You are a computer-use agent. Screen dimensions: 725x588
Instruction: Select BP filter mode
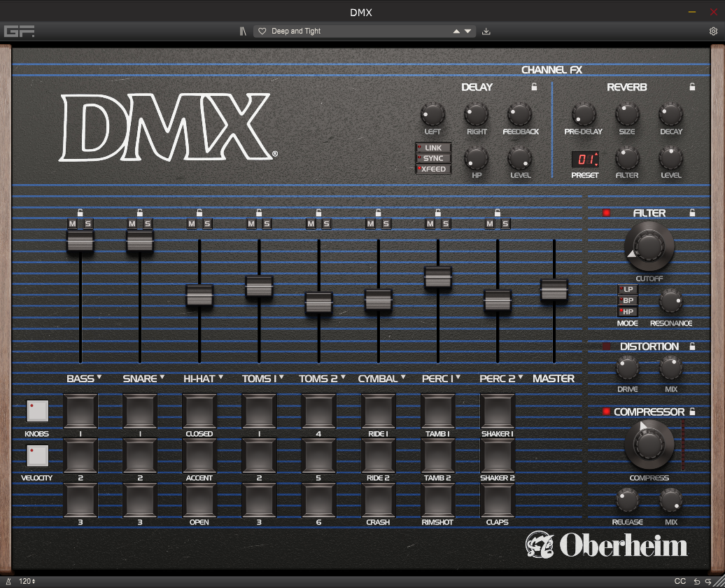(628, 300)
